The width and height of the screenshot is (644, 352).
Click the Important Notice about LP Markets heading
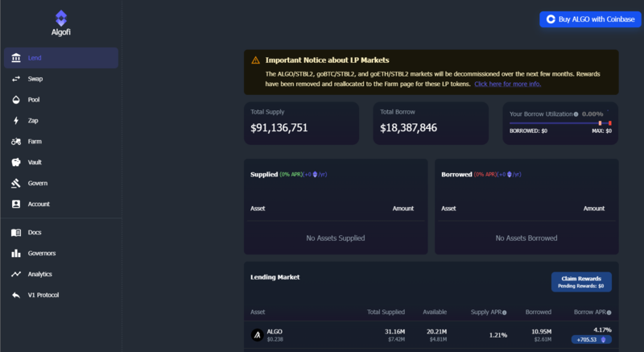328,60
